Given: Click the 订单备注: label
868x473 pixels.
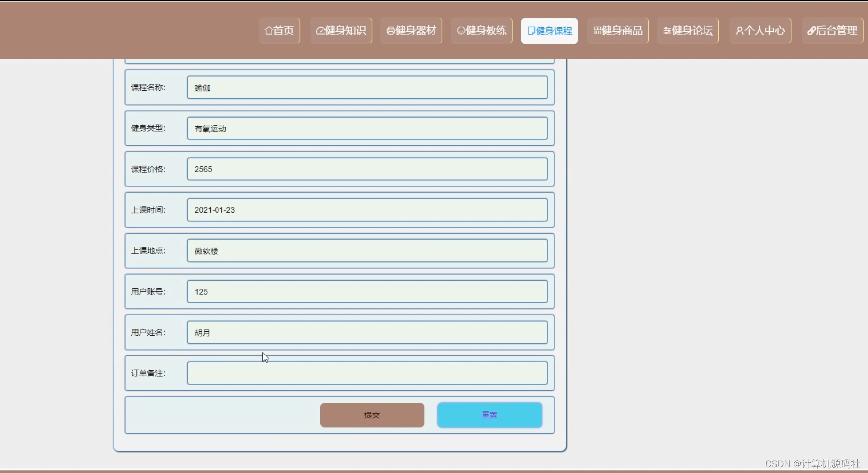Looking at the screenshot, I should [149, 373].
